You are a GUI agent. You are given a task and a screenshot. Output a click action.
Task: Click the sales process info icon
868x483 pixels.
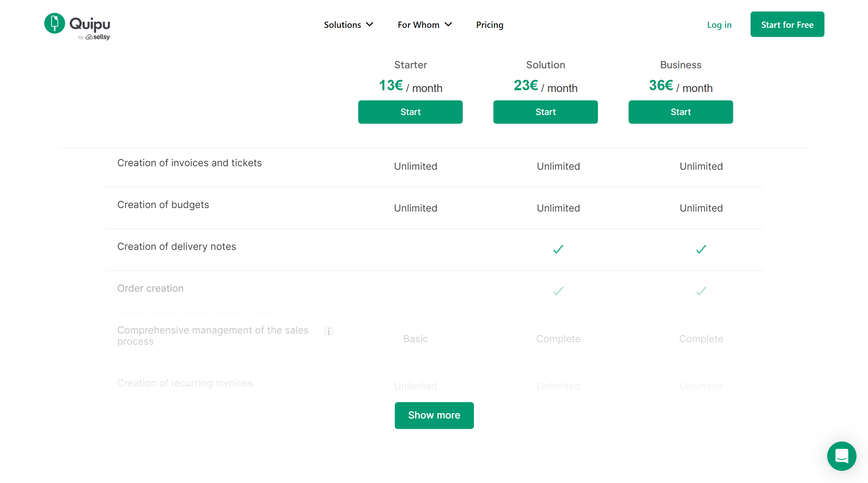(x=328, y=331)
